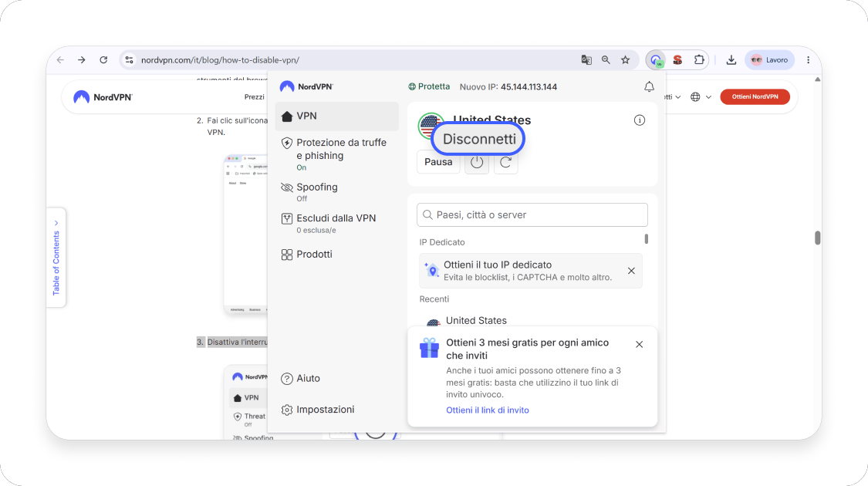Click the gift icon in referral popup

429,348
